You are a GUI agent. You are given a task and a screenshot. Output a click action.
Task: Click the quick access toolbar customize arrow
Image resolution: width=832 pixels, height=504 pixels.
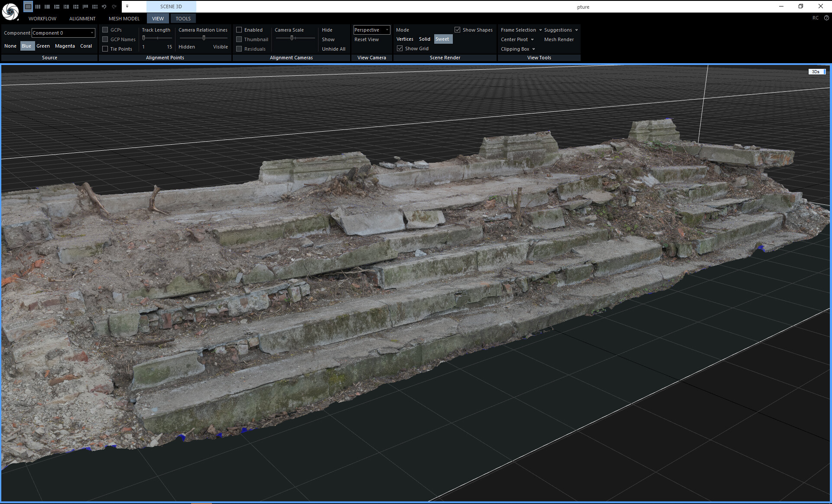127,6
